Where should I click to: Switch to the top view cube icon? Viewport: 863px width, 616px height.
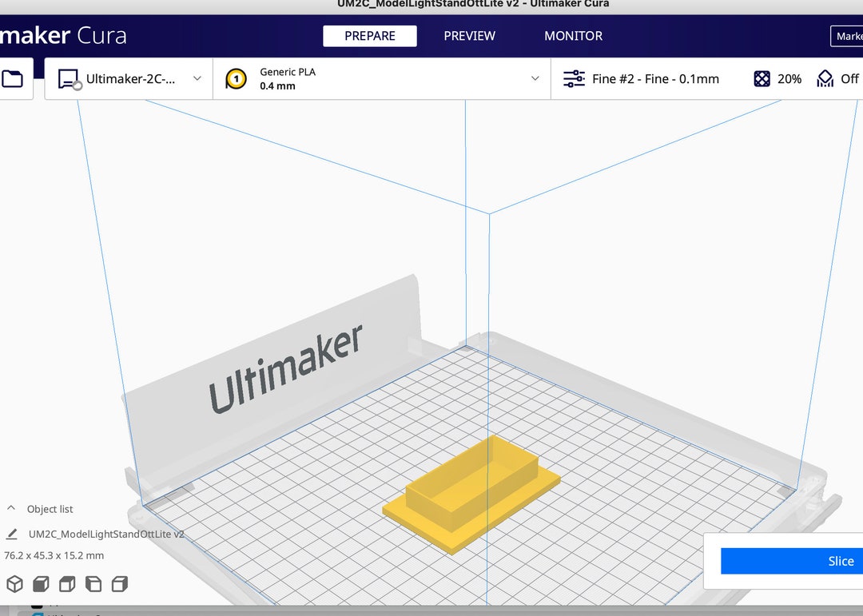pos(67,584)
